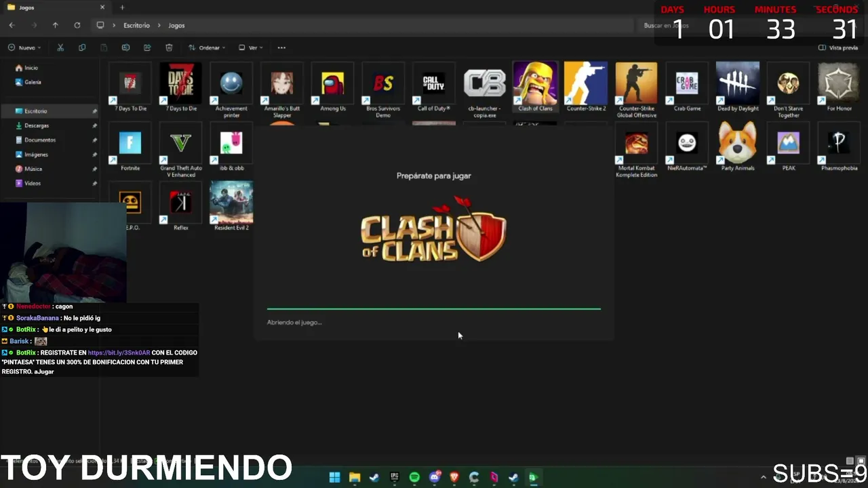The image size is (868, 488).
Task: Open Grand Theft Auto V Enhanced shortcut
Action: 180,150
